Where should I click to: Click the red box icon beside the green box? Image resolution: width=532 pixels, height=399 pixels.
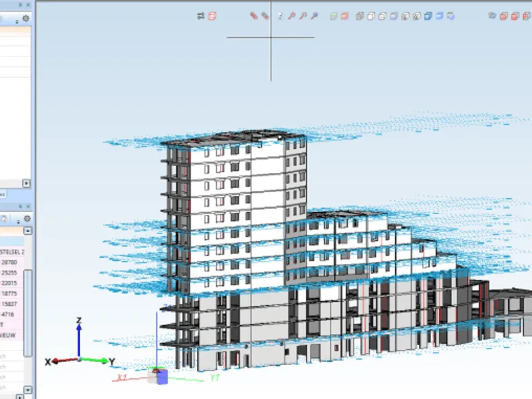pyautogui.click(x=344, y=16)
